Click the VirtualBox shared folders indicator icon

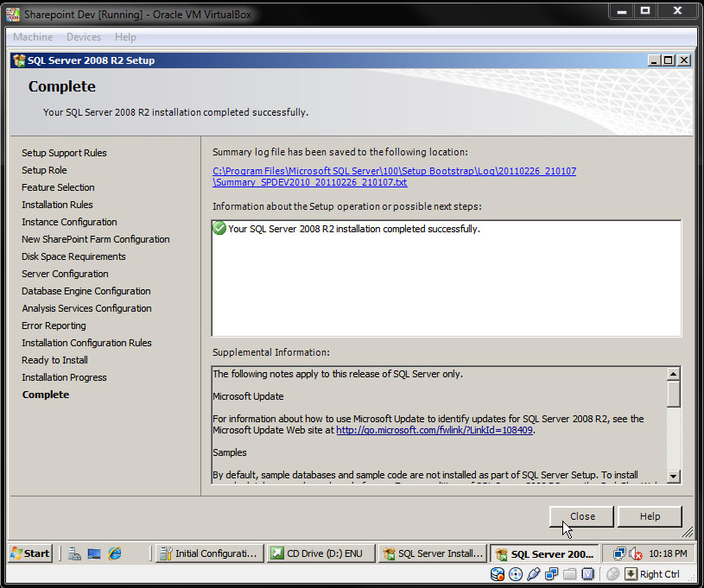(570, 574)
